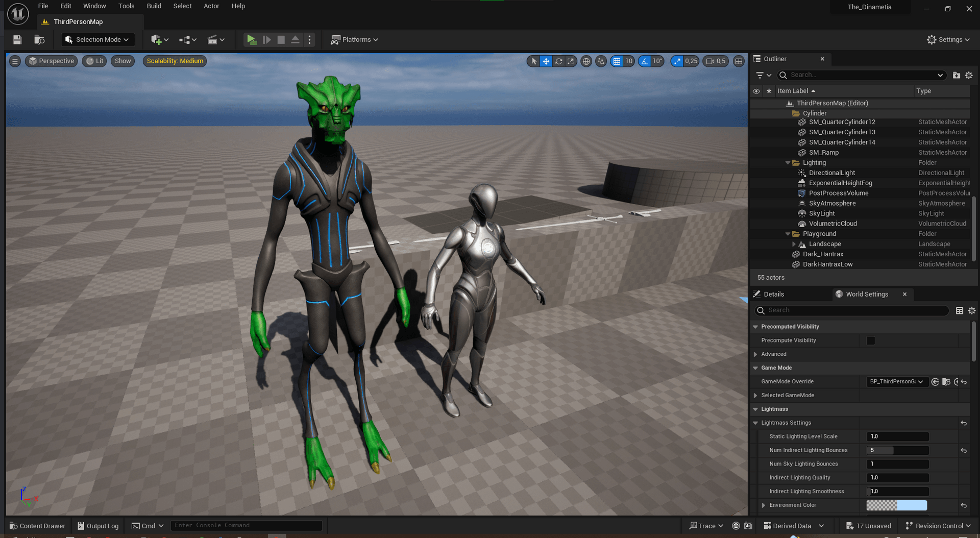Click the console command input field
980x538 pixels.
(x=246, y=526)
